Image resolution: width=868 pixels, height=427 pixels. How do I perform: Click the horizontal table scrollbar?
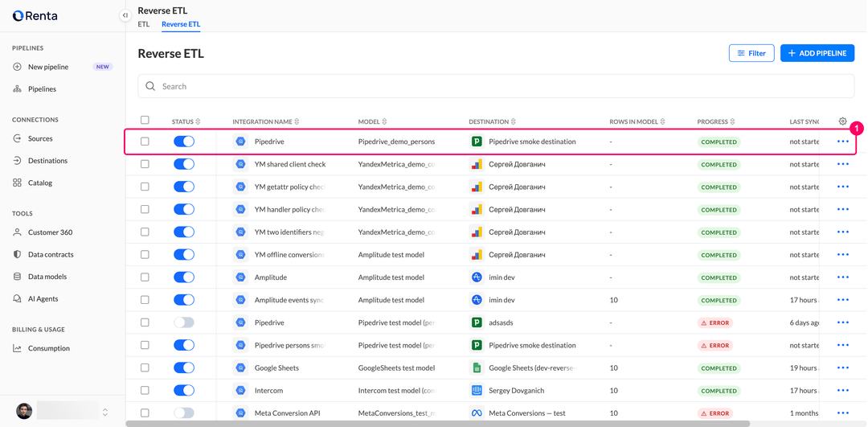pos(438,424)
